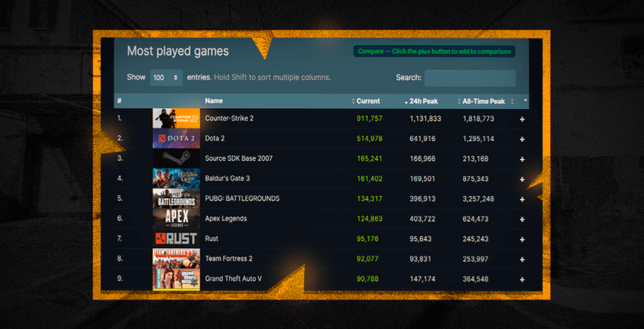The height and width of the screenshot is (329, 644).
Task: Sort by 24h Peak column header
Action: pos(423,101)
